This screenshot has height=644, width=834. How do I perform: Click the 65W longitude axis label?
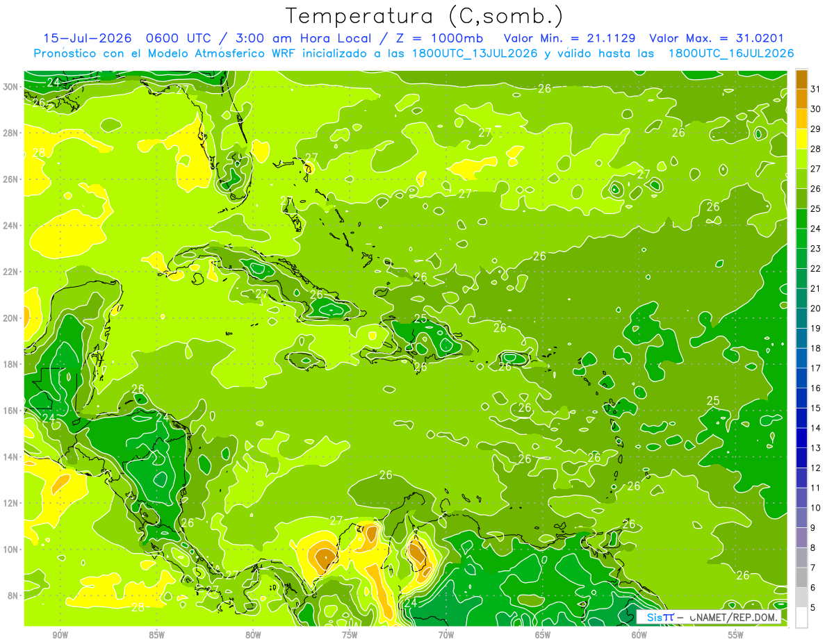543,635
